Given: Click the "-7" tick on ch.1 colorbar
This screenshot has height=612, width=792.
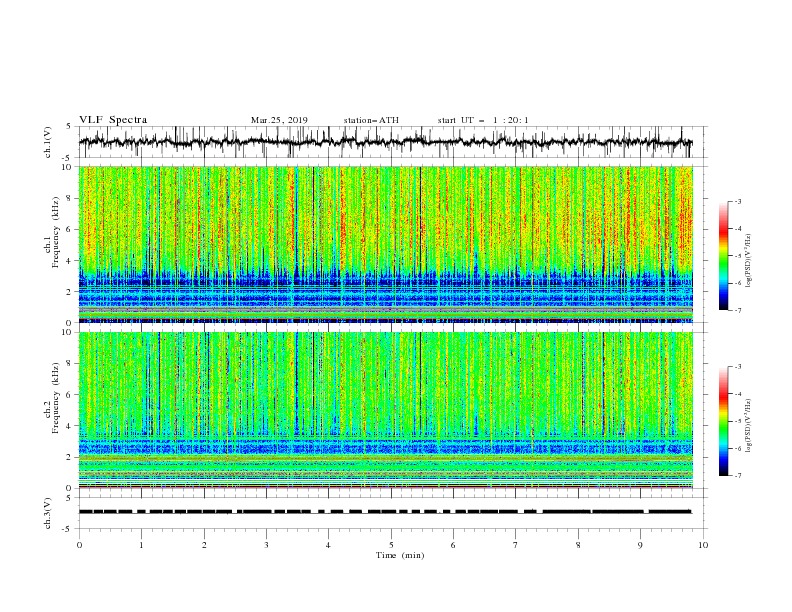Looking at the screenshot, I should click(x=737, y=311).
